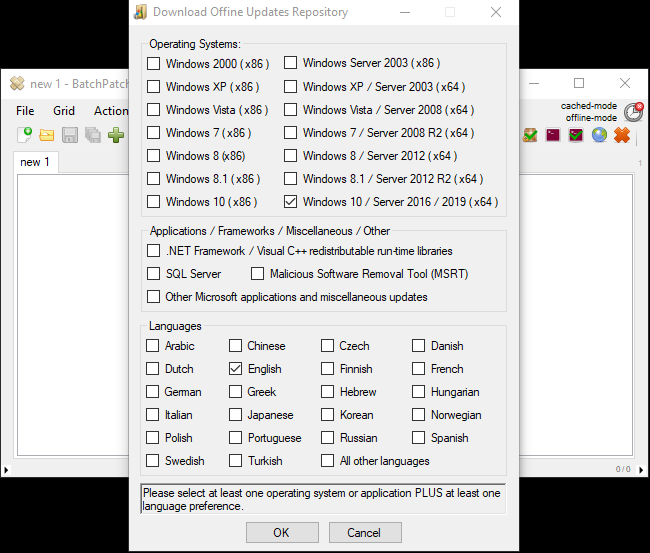Viewport: 650px width, 553px height.
Task: Enable the Greek language checkbox
Action: tap(235, 392)
